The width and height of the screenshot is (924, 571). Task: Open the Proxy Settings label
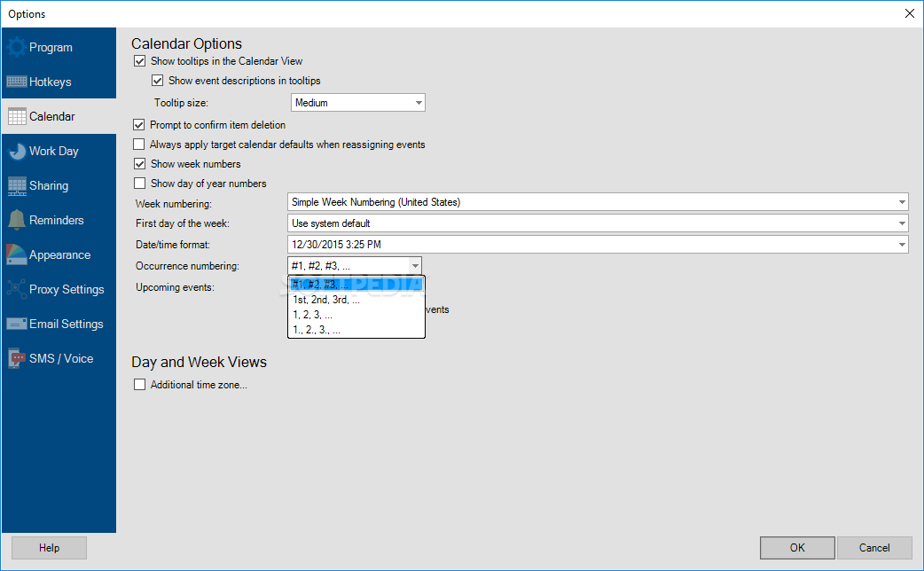(67, 289)
